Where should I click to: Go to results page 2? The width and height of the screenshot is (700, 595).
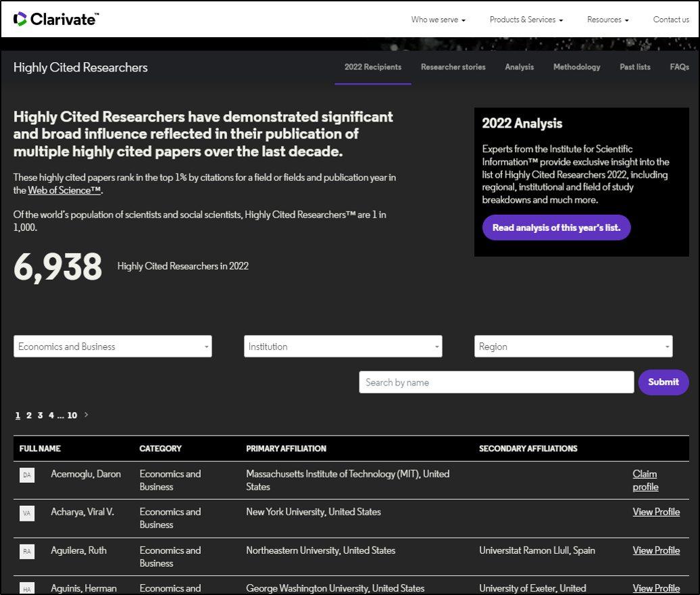(29, 415)
